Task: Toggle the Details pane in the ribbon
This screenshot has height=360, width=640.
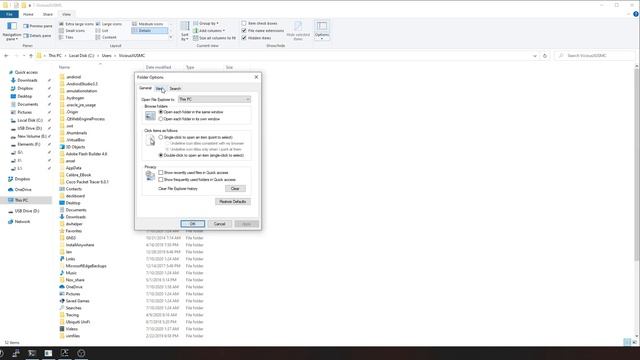Action: click(x=37, y=36)
